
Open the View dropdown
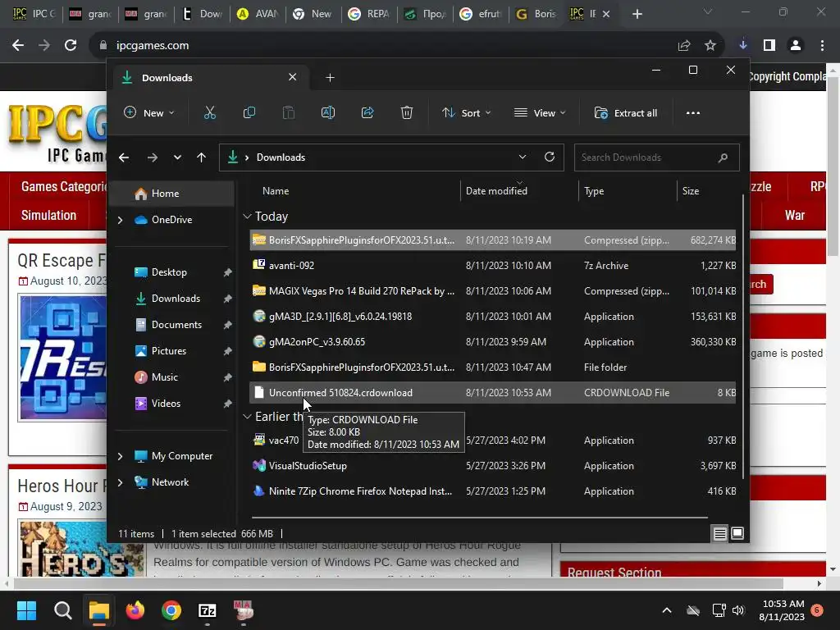point(540,112)
